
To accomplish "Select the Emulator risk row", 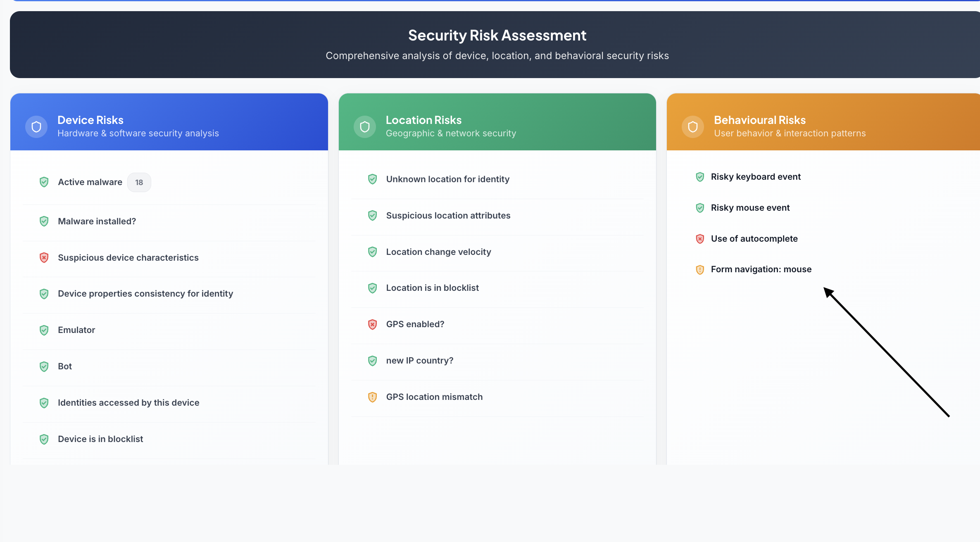I will click(169, 330).
